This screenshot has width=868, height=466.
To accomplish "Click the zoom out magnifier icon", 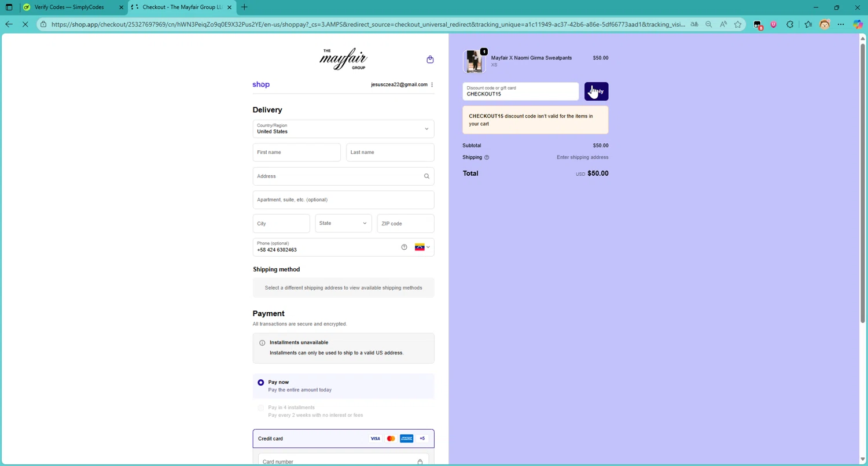I will click(x=709, y=24).
